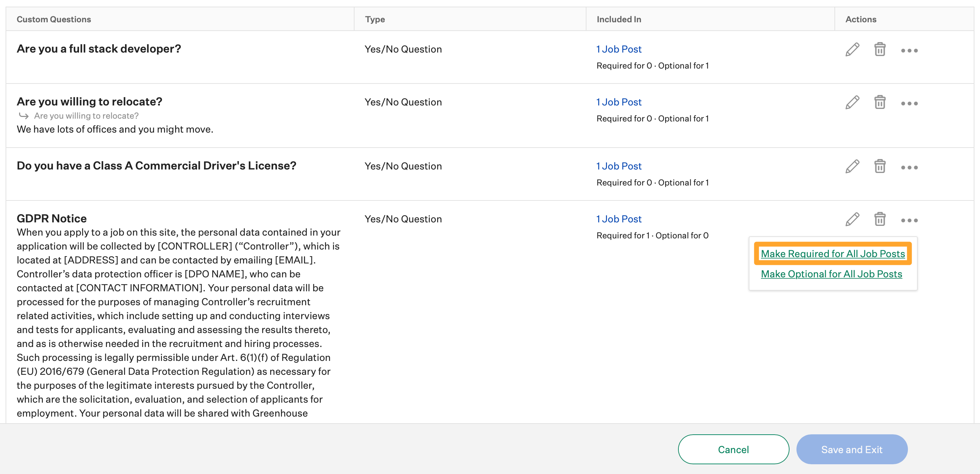Viewport: 980px width, 474px height.
Task: Open the full stack question's 1 Job Post link
Action: coord(619,49)
